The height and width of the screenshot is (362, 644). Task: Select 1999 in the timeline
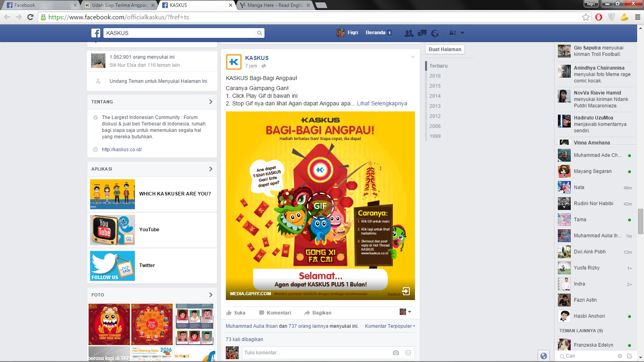click(435, 136)
